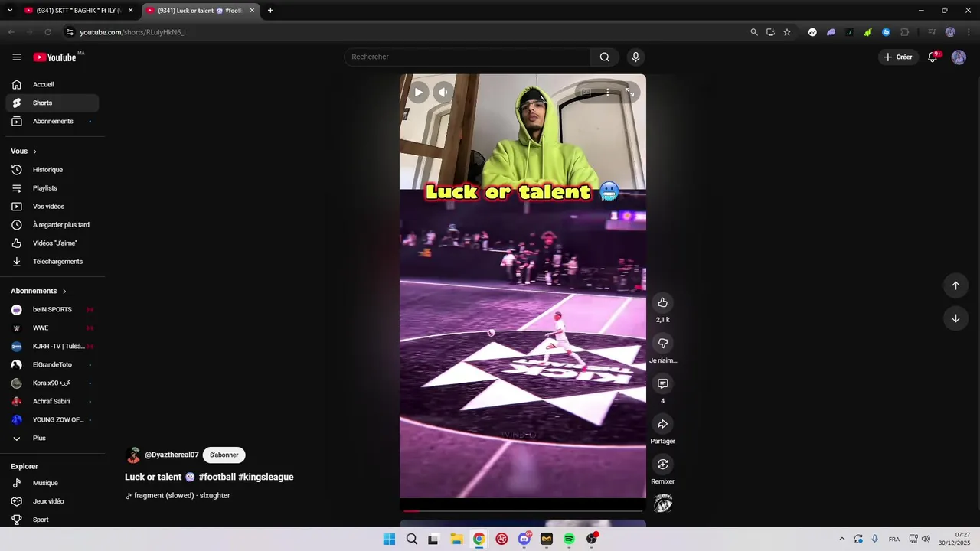Open the sound page circular thumbnail

(663, 503)
